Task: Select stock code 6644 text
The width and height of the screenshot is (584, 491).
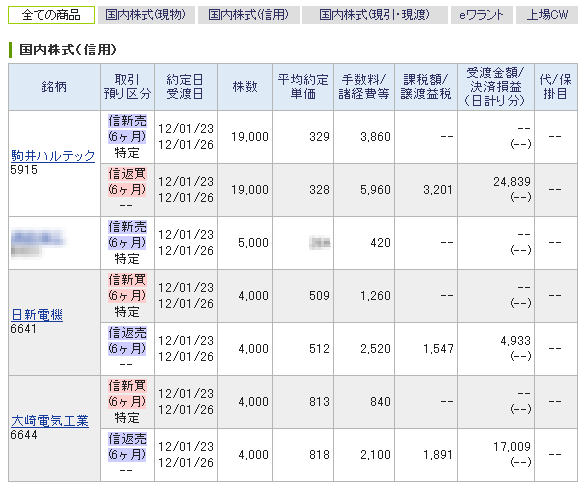Action: point(24,435)
